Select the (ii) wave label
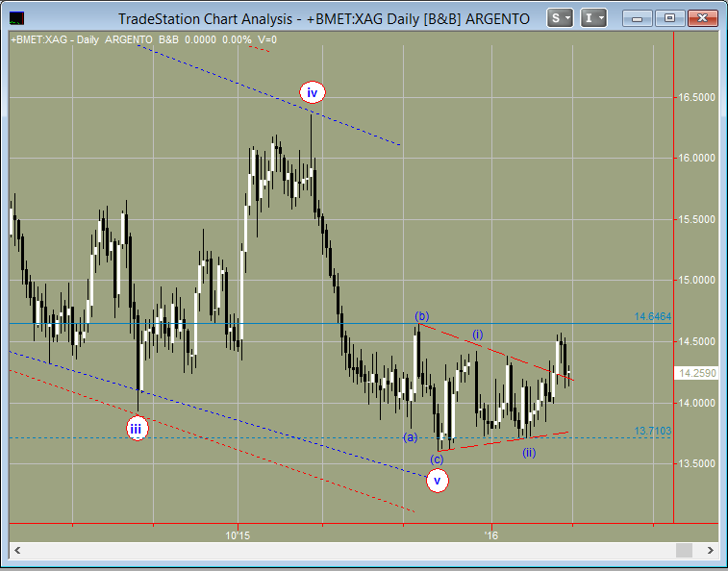The height and width of the screenshot is (571, 728). [529, 453]
